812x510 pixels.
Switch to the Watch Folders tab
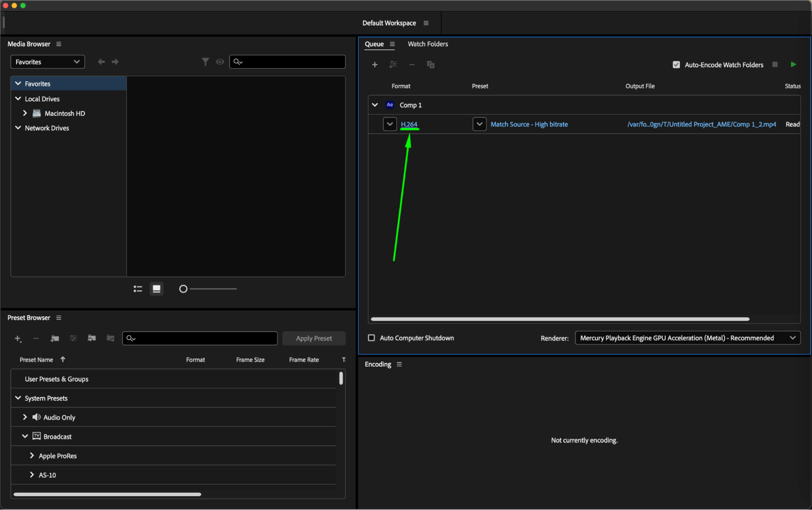427,44
